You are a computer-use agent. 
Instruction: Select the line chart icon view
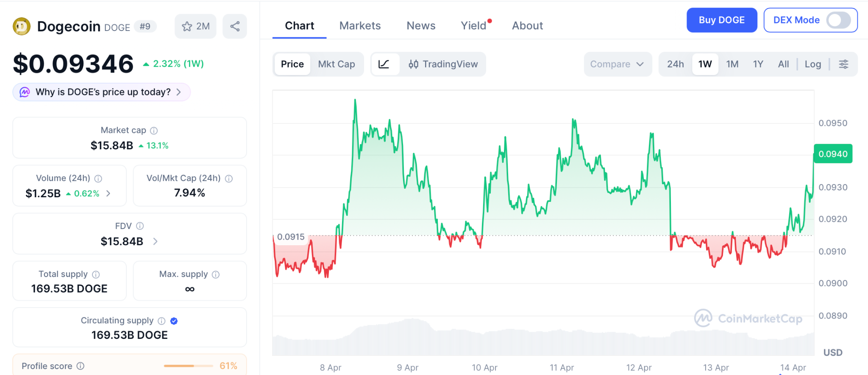tap(384, 64)
